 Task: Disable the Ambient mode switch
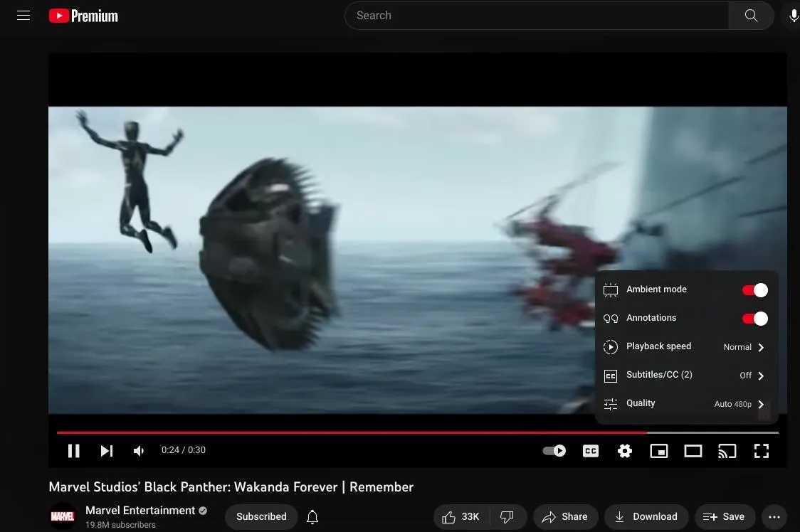tap(755, 290)
